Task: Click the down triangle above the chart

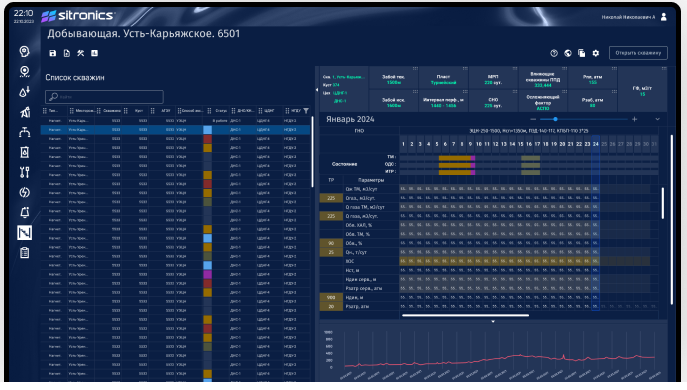Action: click(x=493, y=322)
